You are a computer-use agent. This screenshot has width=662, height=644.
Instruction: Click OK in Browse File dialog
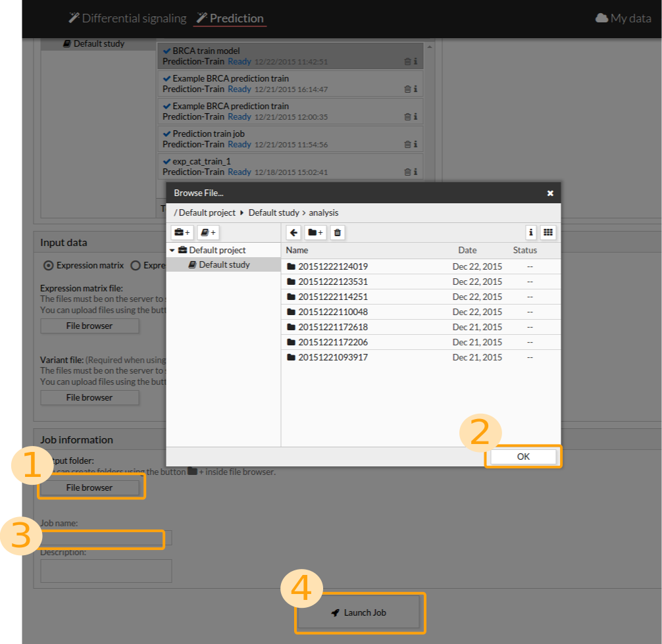[523, 457]
